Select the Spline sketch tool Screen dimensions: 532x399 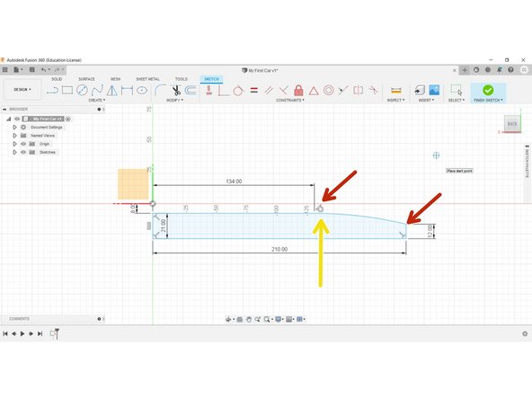coord(97,90)
